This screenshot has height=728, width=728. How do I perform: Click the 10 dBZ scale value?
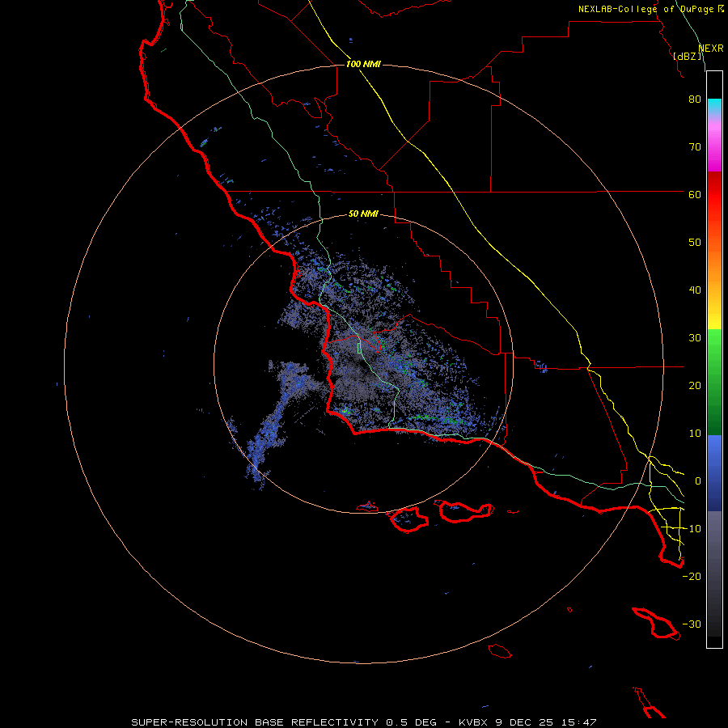[695, 434]
